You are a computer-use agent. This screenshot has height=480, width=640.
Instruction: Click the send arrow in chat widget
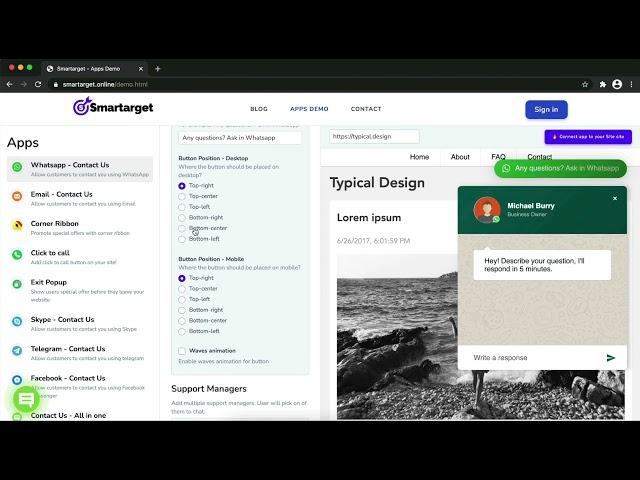click(x=611, y=358)
